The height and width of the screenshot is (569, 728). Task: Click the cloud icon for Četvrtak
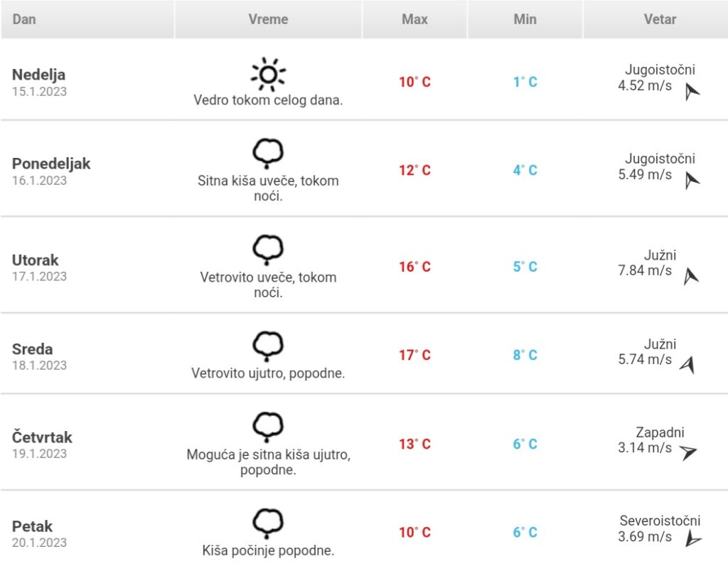pyautogui.click(x=268, y=427)
